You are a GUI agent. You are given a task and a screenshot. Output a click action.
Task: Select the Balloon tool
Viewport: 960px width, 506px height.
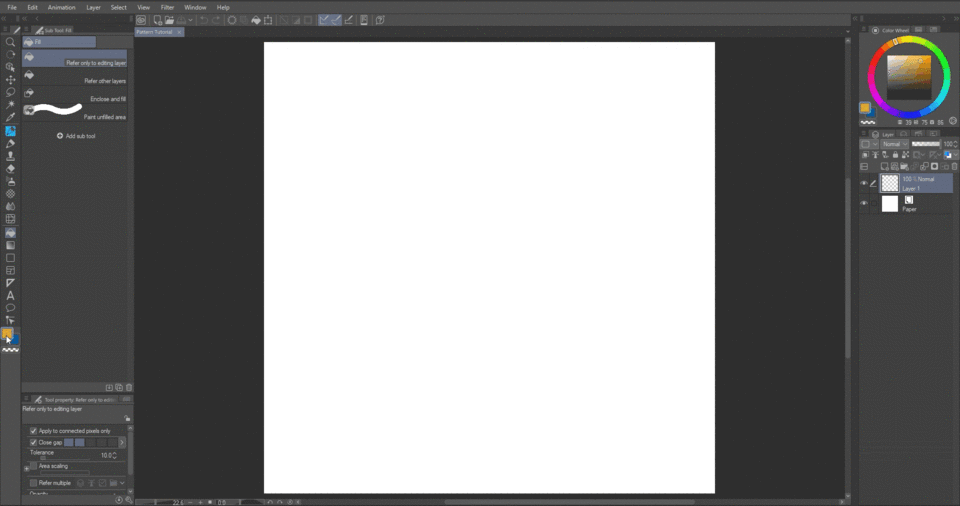click(10, 308)
